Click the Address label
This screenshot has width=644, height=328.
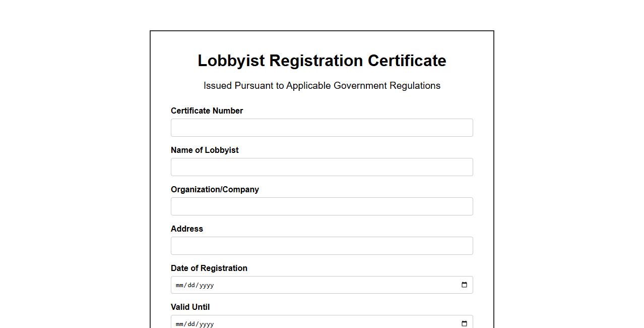coord(187,229)
